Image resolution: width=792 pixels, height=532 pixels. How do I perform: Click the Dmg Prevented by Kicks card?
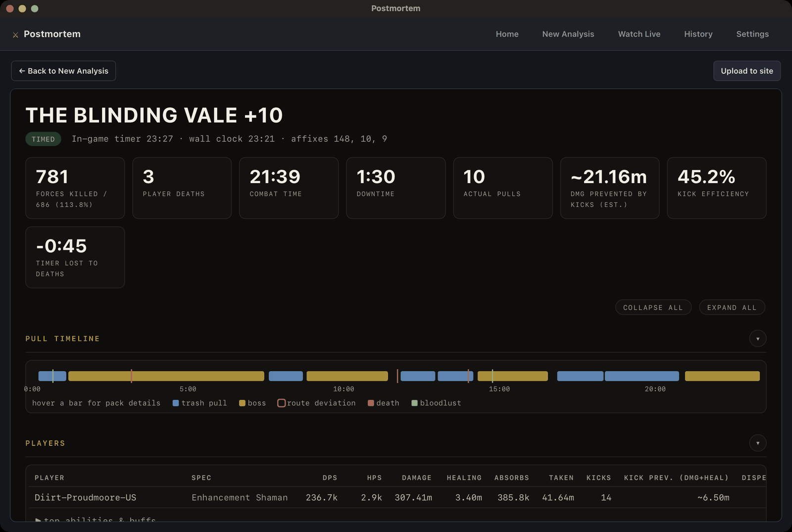coord(610,188)
